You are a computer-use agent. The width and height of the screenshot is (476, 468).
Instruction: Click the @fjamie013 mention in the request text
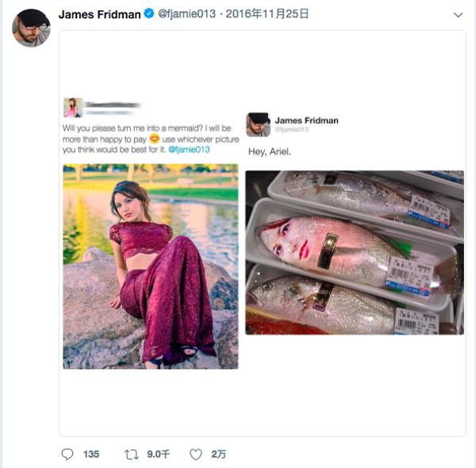click(189, 149)
